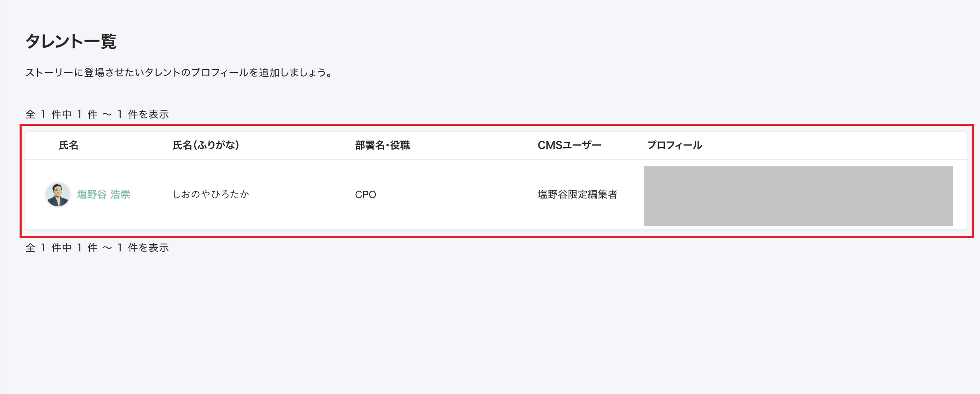Click the result count text above the table
980x394 pixels.
97,114
